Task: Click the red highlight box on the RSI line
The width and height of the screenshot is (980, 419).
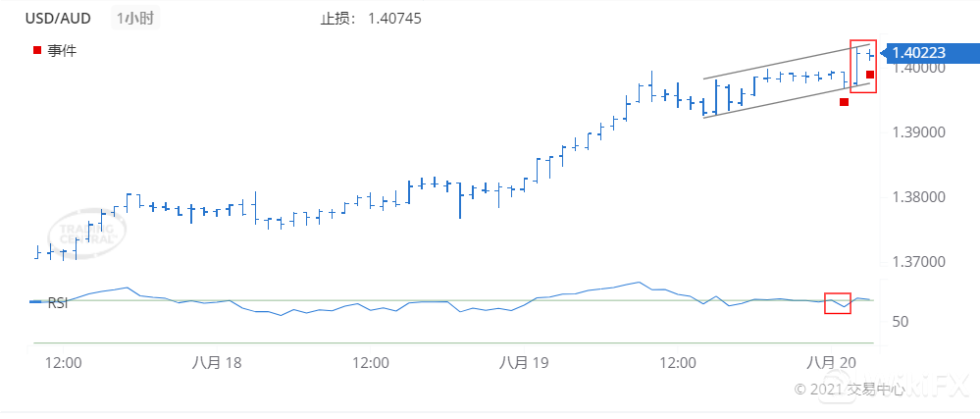Action: pyautogui.click(x=838, y=303)
